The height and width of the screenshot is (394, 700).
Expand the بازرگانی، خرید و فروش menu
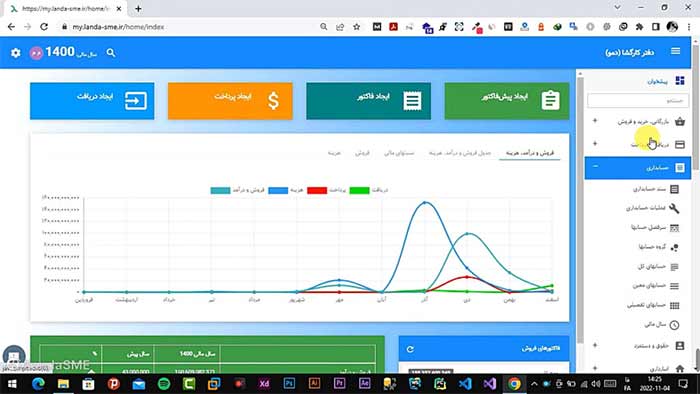tap(595, 121)
